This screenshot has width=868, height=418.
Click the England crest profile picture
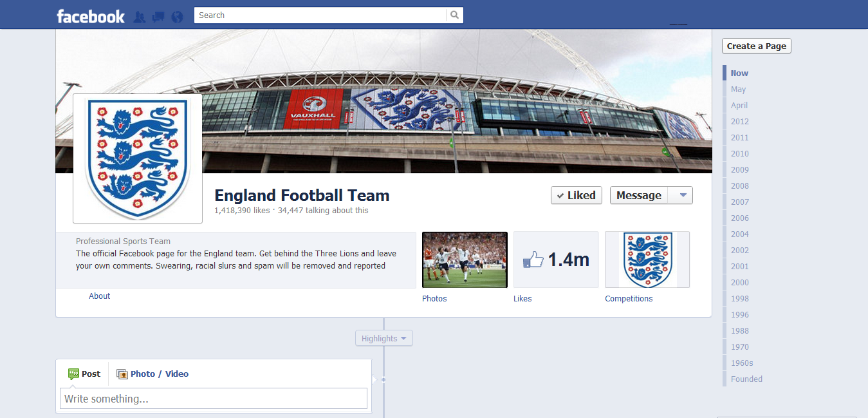point(138,158)
